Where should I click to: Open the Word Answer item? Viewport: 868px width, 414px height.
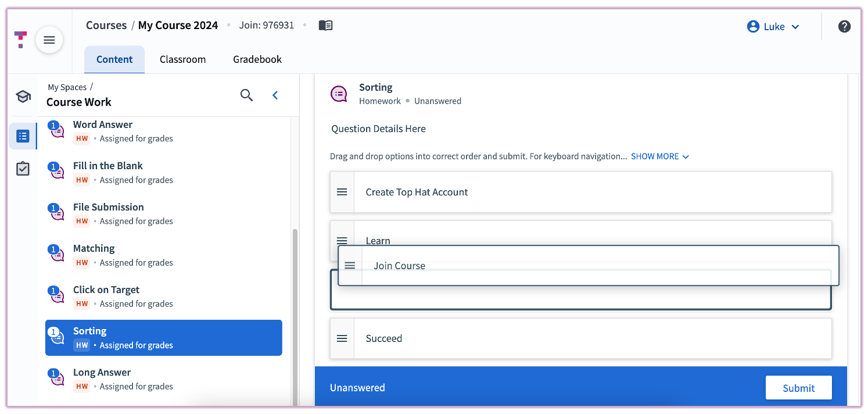click(164, 131)
